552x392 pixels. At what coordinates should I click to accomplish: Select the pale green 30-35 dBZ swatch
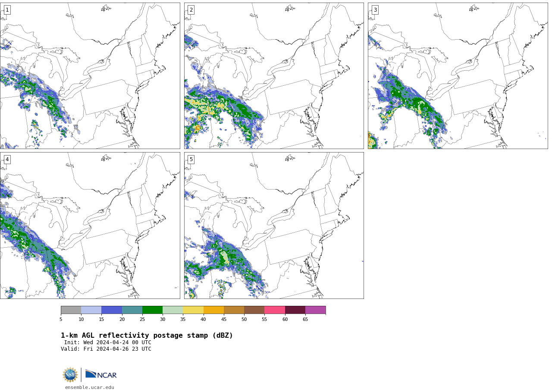point(172,310)
